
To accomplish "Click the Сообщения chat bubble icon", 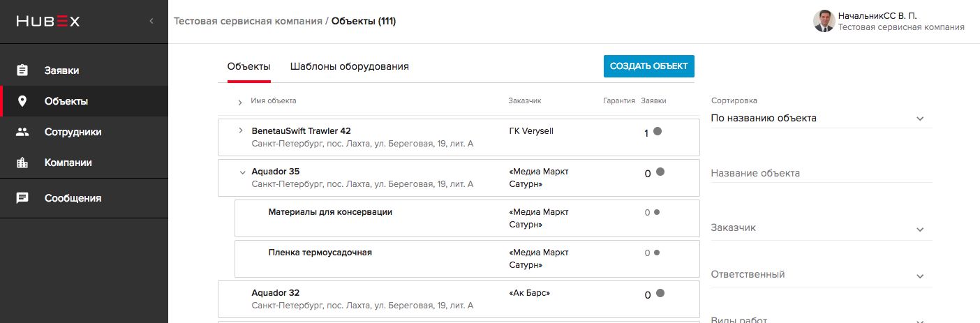I will pos(22,198).
